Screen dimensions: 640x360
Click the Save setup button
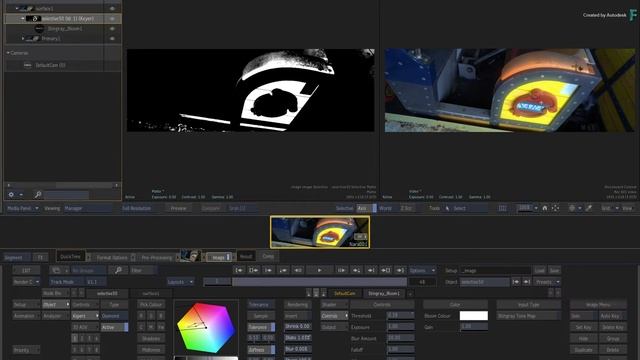click(x=554, y=270)
